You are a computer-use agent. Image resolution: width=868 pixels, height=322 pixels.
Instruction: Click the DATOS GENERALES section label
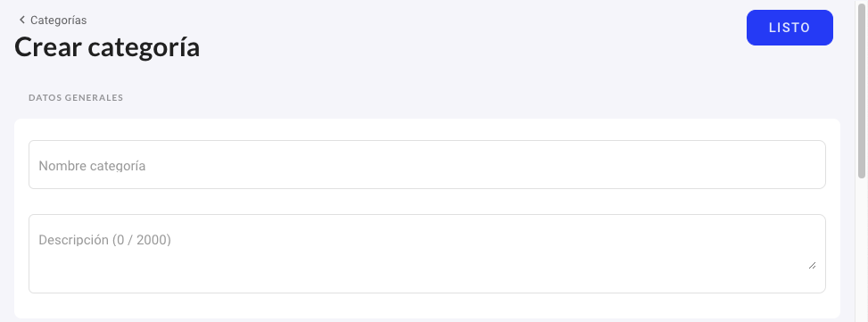[x=76, y=98]
